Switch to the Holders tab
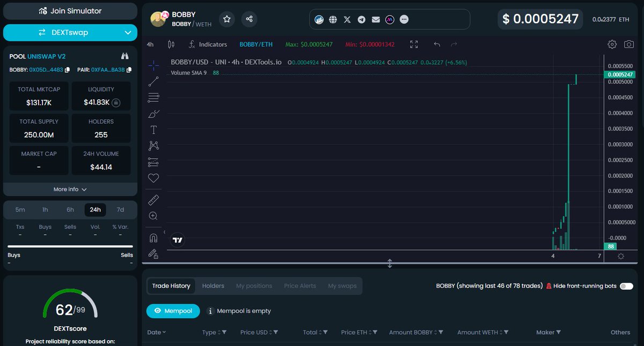The image size is (644, 346). (x=213, y=286)
